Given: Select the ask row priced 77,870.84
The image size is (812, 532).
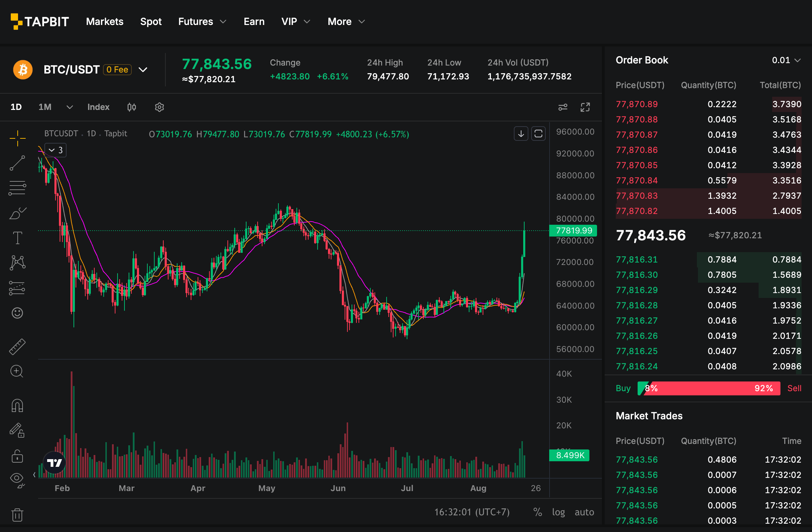Looking at the screenshot, I should coord(708,181).
